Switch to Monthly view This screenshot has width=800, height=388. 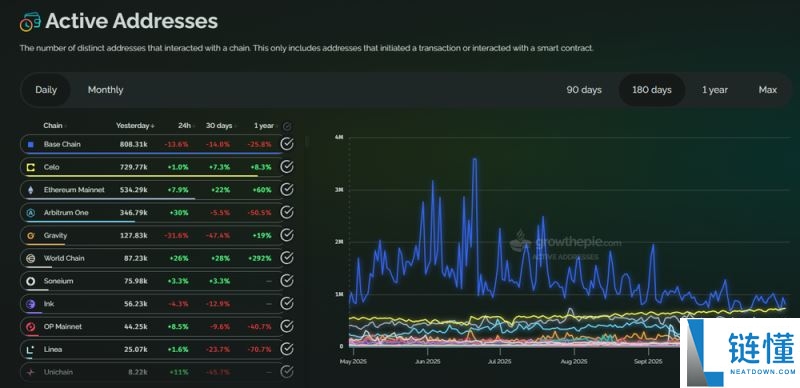pyautogui.click(x=106, y=90)
